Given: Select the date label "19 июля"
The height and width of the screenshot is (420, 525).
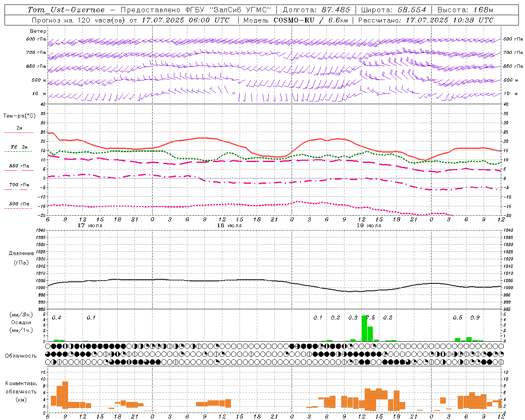Looking at the screenshot, I should click(x=369, y=226).
